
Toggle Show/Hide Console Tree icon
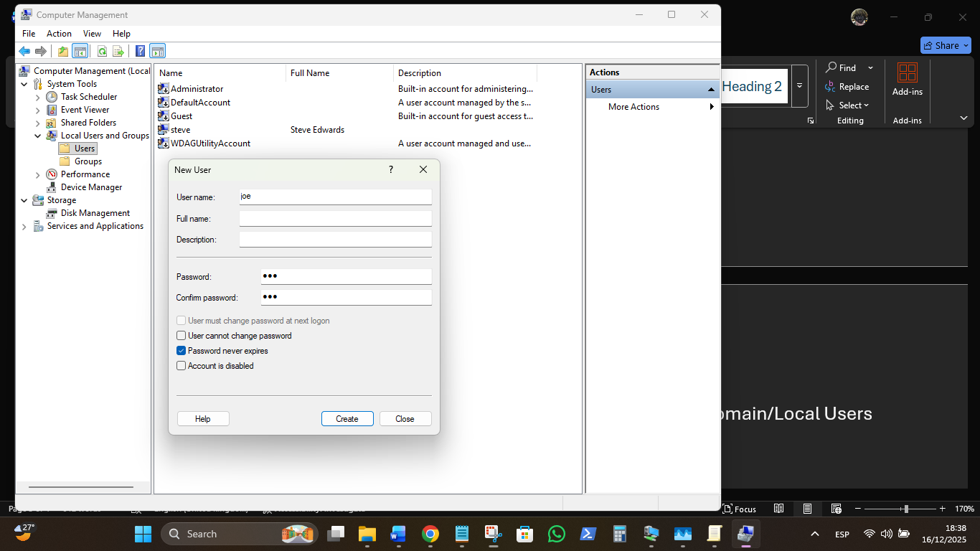pos(80,51)
